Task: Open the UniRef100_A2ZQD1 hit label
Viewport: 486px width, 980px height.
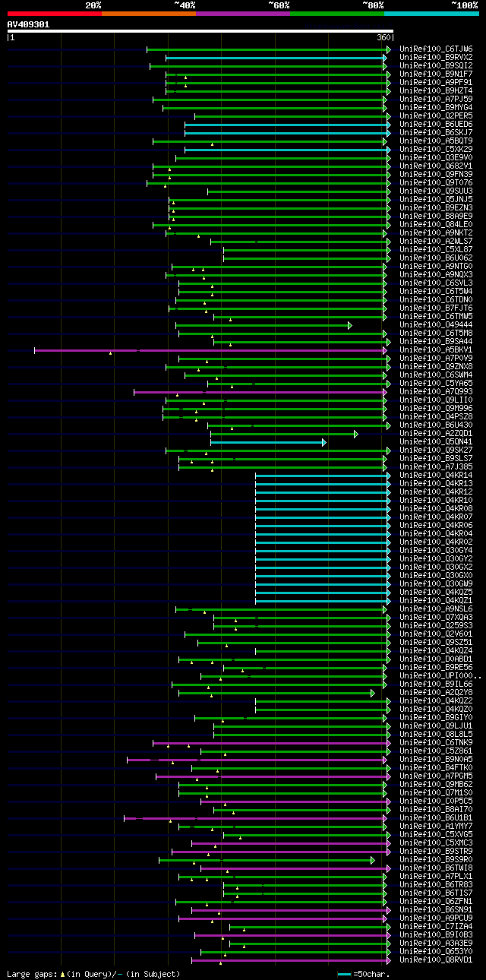Action: [x=435, y=434]
